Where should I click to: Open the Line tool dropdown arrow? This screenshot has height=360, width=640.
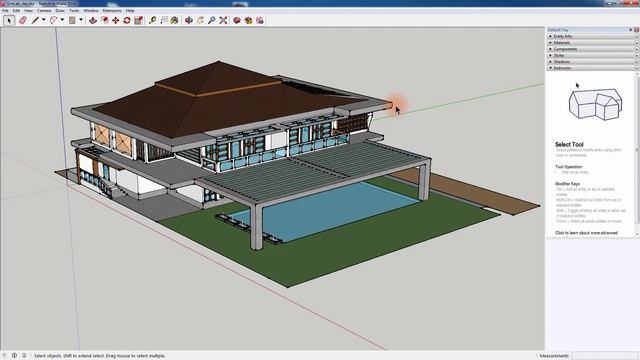(x=43, y=20)
